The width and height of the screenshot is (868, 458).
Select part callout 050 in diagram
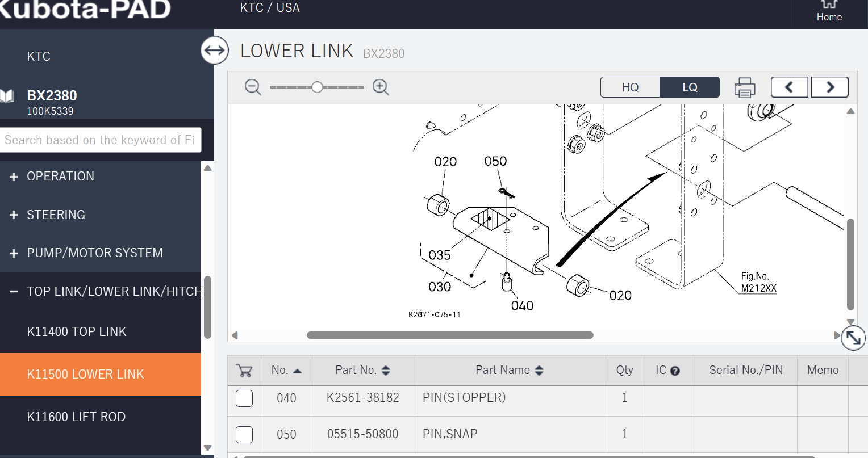tap(495, 161)
